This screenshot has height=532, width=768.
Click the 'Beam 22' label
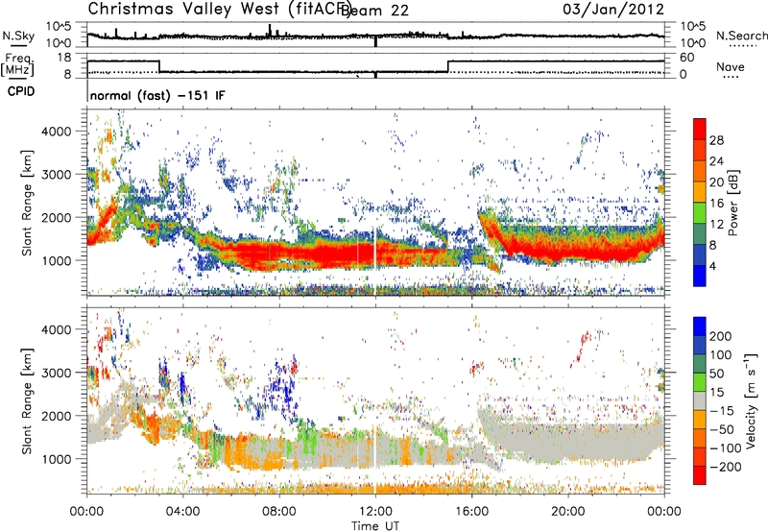coord(374,11)
